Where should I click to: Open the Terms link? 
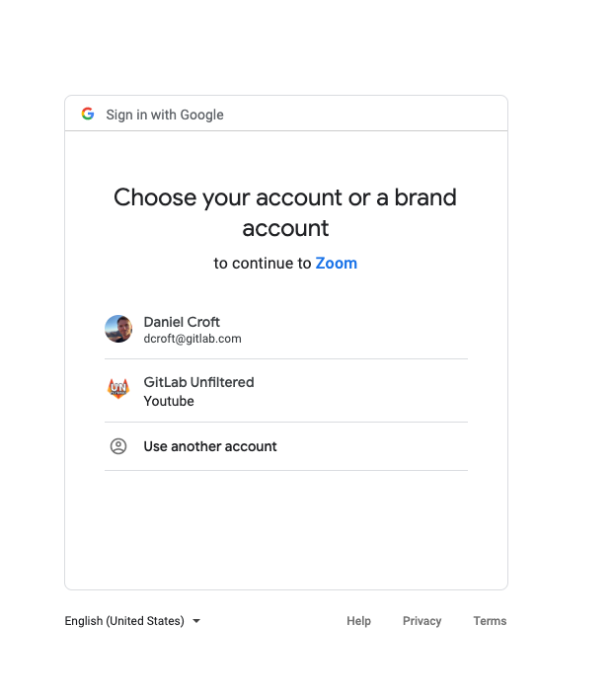click(490, 621)
